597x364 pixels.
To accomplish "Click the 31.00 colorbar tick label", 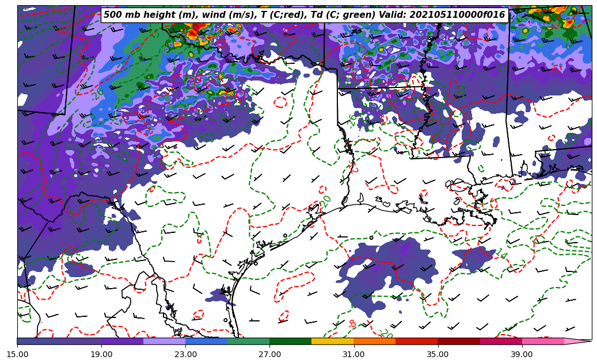I will point(353,354).
